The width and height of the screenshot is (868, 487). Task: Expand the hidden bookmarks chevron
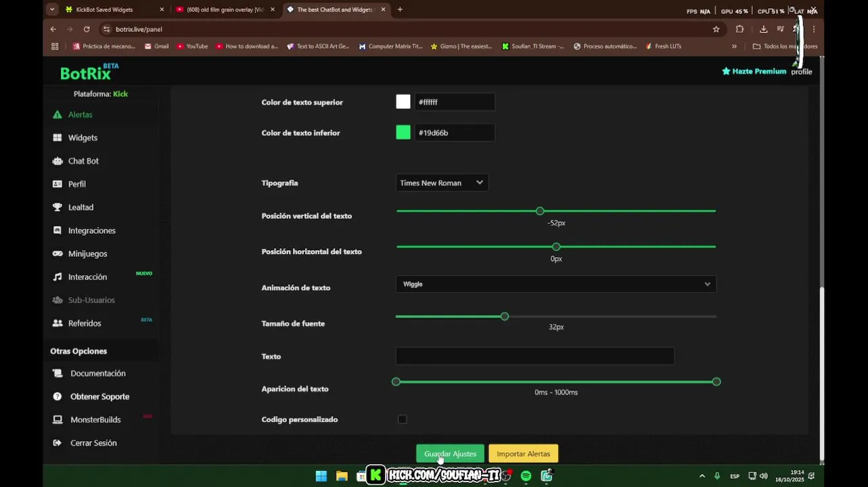(x=734, y=47)
